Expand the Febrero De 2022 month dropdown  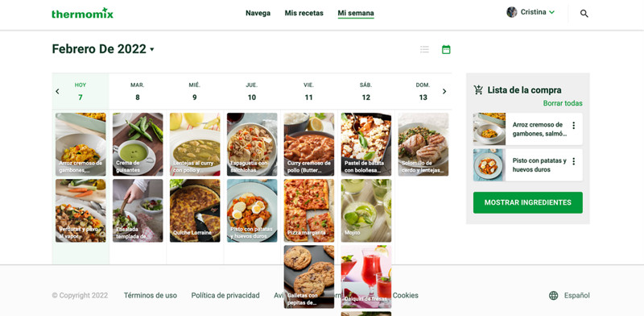152,49
